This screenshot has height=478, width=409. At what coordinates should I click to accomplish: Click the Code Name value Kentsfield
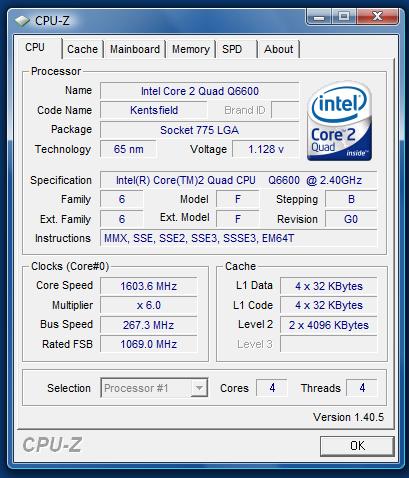[x=154, y=110]
